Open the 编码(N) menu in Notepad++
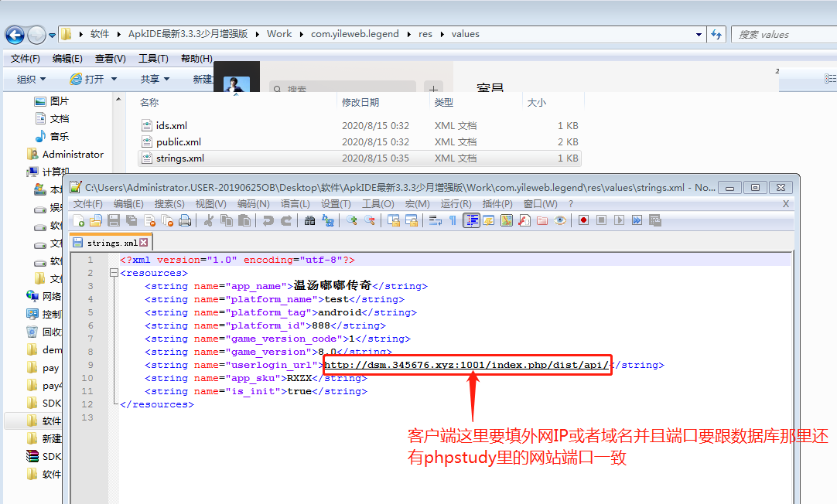The image size is (837, 504). pyautogui.click(x=253, y=204)
